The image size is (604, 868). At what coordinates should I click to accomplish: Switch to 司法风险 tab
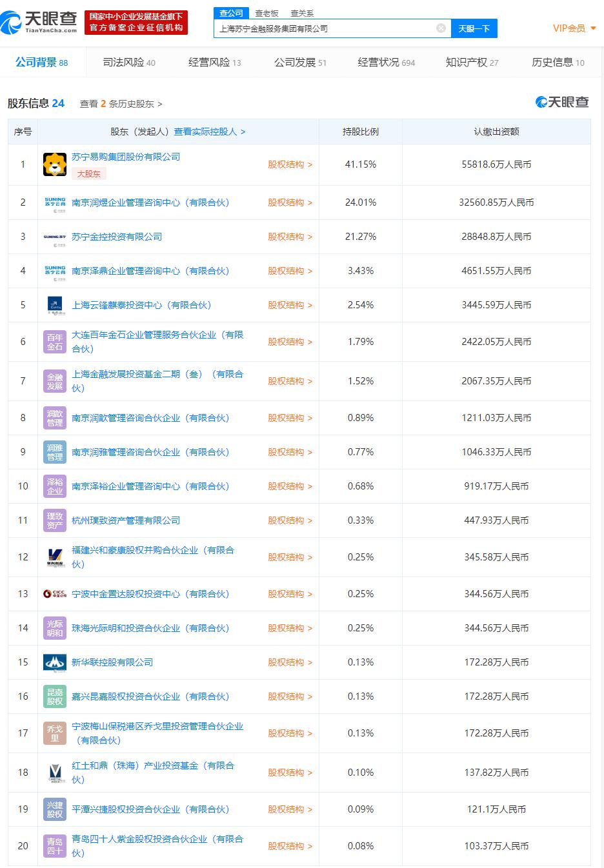(129, 63)
